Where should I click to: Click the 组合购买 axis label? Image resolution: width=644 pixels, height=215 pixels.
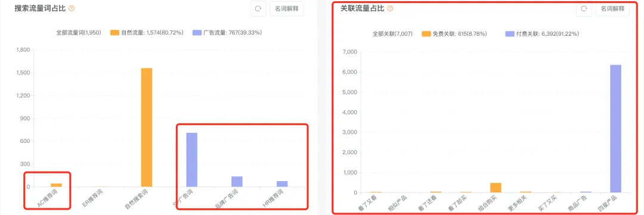(488, 204)
